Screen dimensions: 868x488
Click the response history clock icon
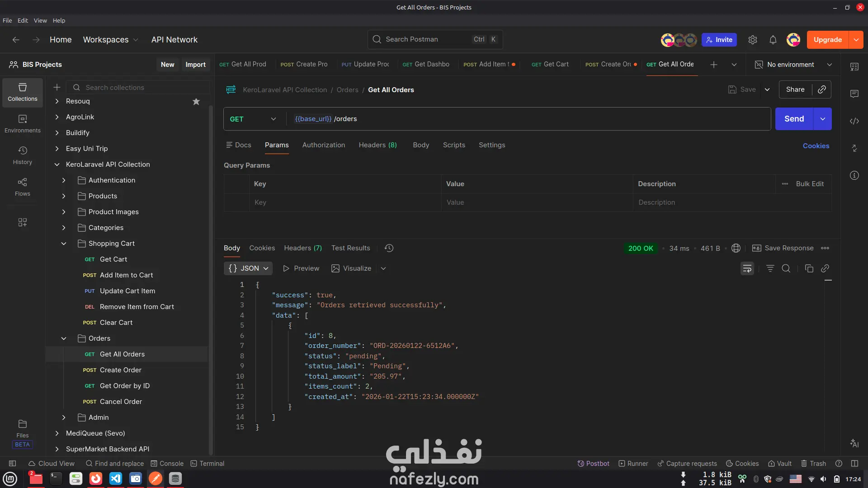pos(389,248)
